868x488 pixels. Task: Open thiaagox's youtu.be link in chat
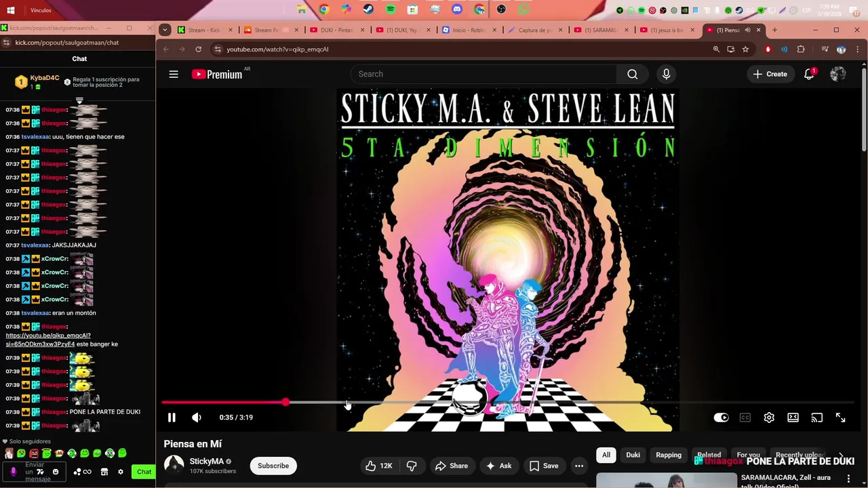point(48,340)
